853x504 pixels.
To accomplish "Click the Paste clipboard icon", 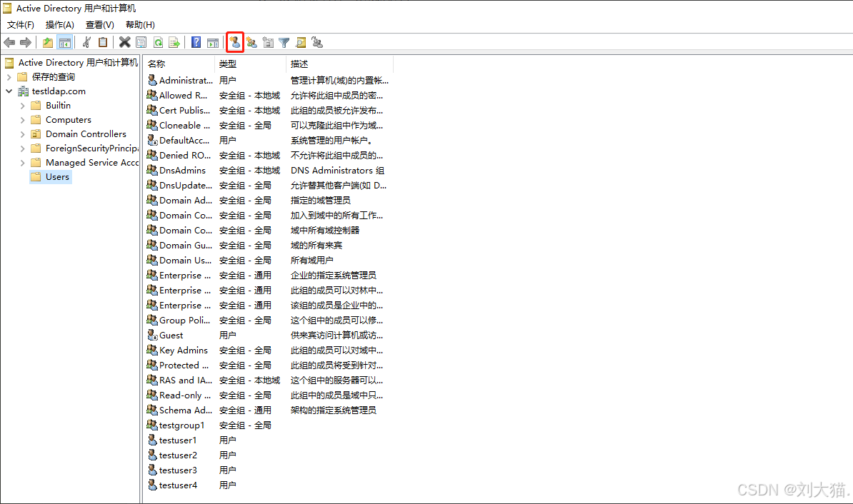I will tap(103, 42).
